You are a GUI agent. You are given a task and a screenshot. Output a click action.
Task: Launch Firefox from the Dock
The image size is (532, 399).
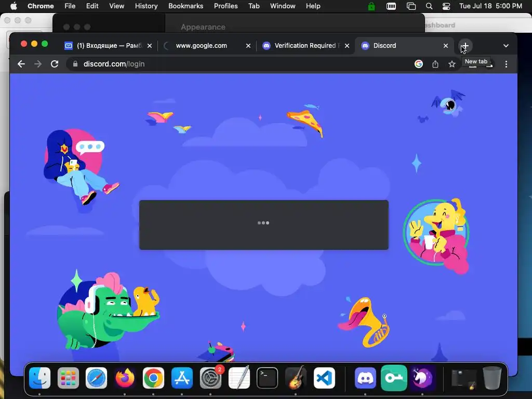pyautogui.click(x=125, y=378)
